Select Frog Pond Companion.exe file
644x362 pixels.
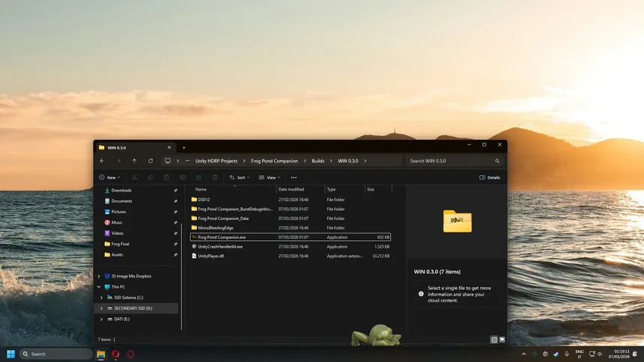tap(291, 237)
